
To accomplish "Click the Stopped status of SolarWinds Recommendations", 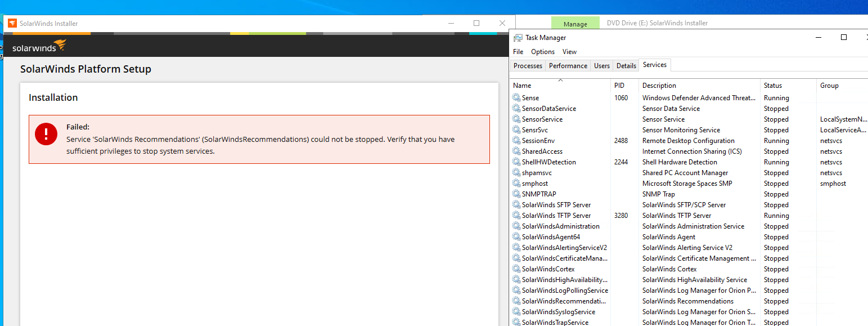I will 776,301.
